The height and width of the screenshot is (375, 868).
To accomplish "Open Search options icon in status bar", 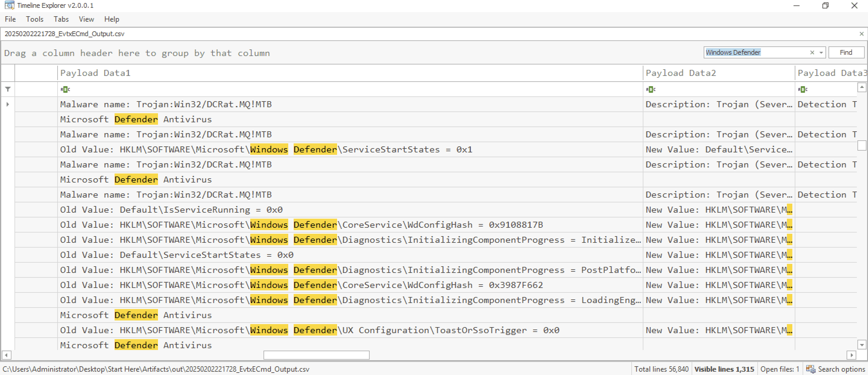I will [810, 369].
